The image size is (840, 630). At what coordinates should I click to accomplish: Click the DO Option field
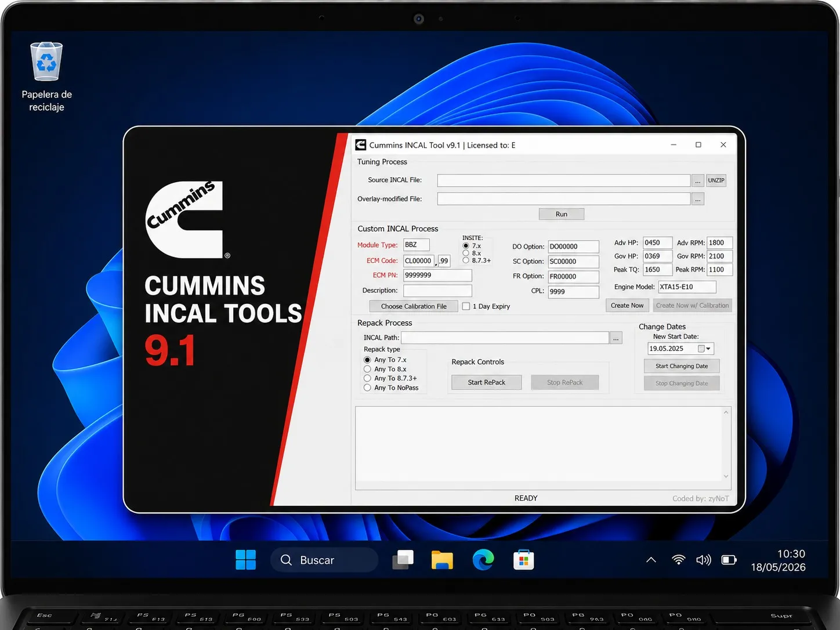coord(573,247)
